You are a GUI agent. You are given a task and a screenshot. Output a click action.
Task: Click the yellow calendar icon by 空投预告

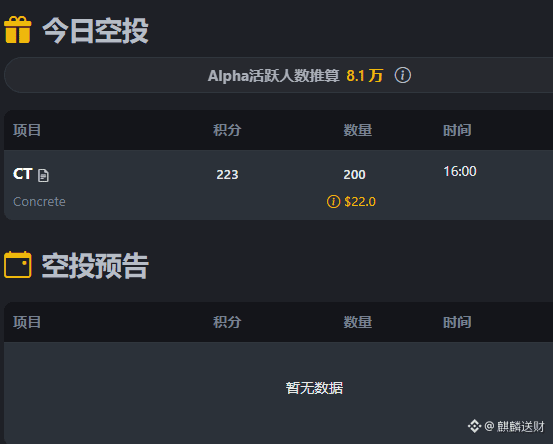[x=18, y=265]
